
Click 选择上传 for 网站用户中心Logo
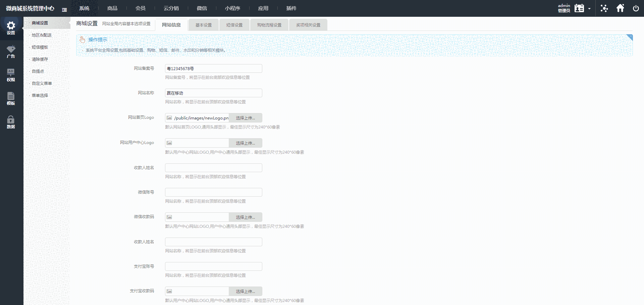pos(246,143)
